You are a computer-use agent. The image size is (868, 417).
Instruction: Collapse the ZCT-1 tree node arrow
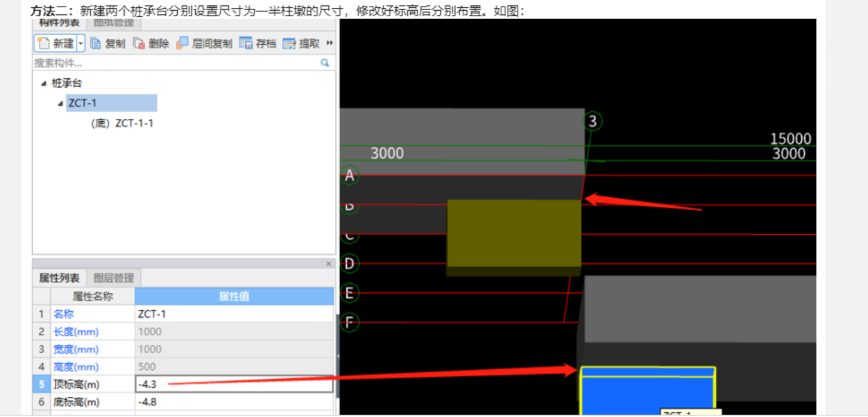pyautogui.click(x=60, y=103)
